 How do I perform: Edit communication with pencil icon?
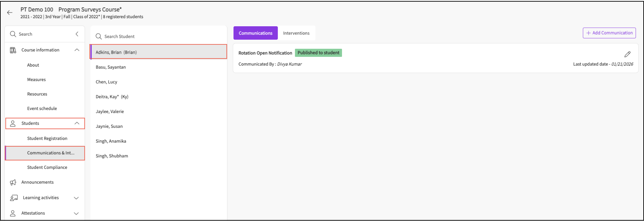[627, 54]
